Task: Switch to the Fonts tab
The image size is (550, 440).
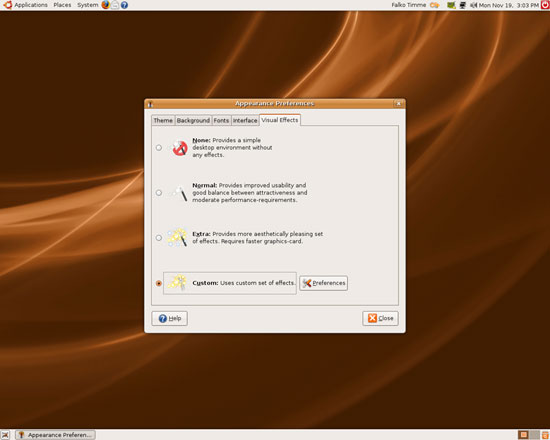Action: coord(221,120)
